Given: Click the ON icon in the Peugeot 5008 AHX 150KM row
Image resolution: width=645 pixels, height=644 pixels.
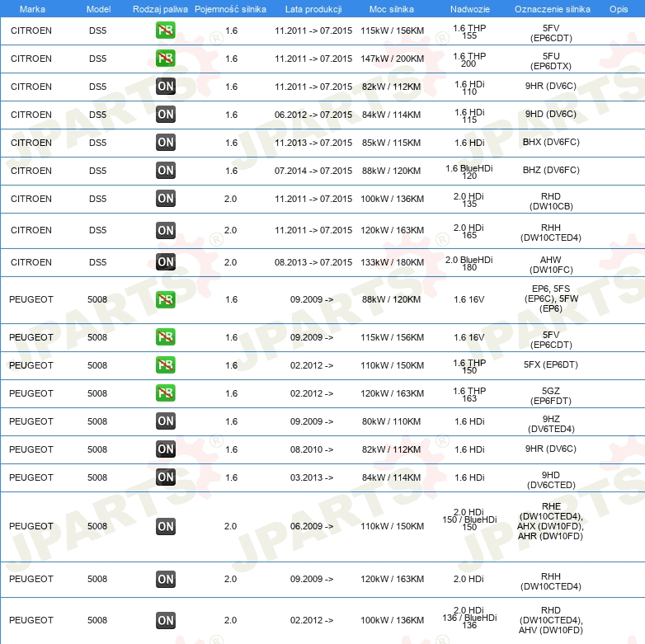Looking at the screenshot, I should 166,526.
